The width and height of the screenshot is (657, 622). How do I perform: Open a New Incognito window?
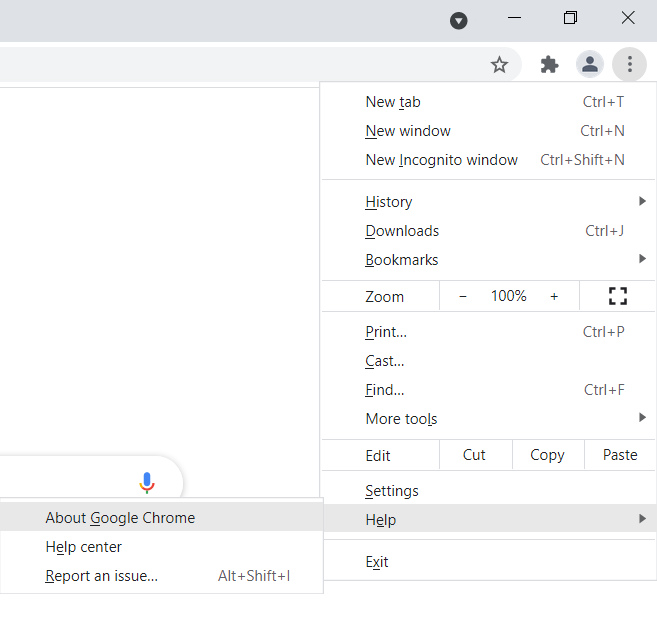tap(442, 160)
